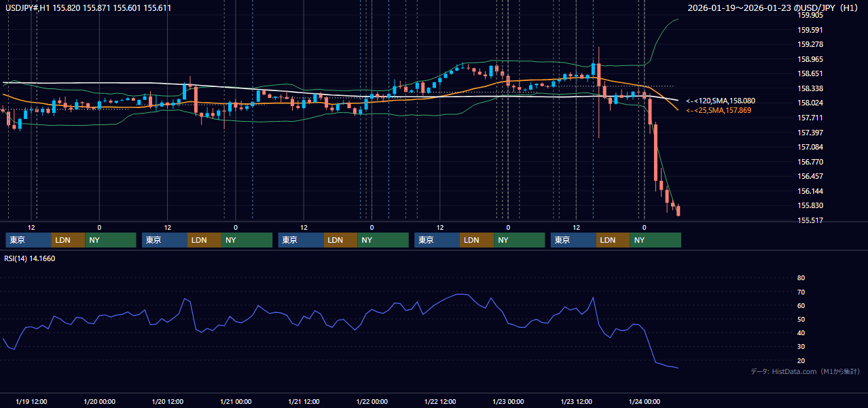The width and height of the screenshot is (868, 408).
Task: Click the 1/20 12:00 date label
Action: (167, 401)
